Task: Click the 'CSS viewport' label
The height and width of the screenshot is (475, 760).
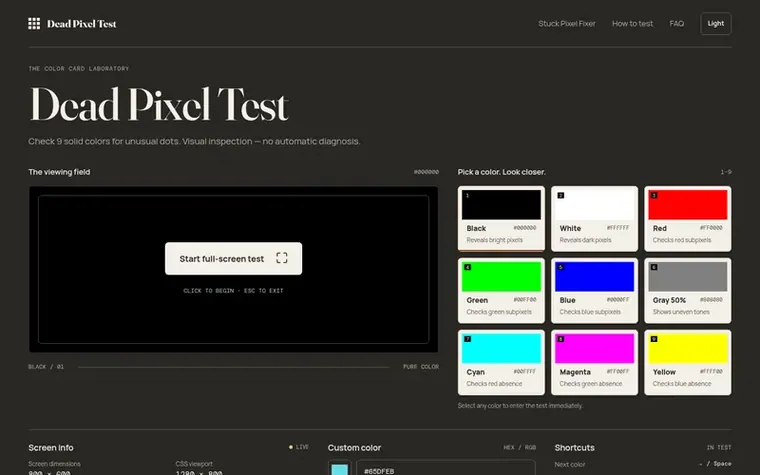Action: 194,464
